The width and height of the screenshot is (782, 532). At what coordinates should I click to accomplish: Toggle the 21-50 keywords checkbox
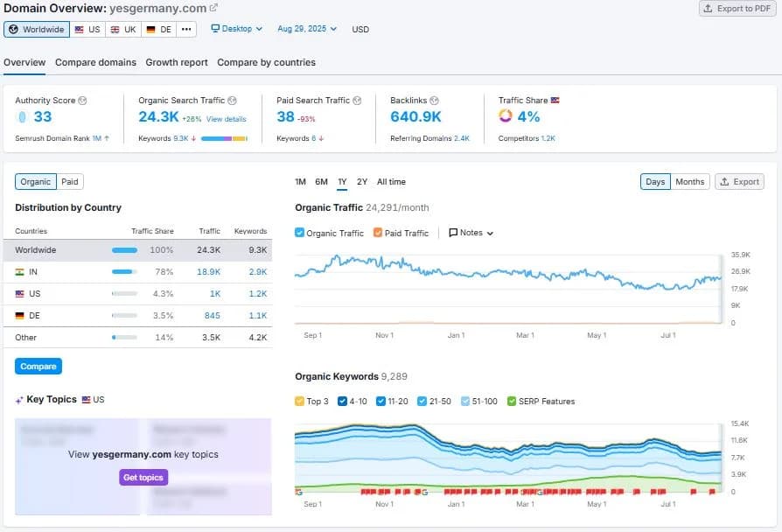click(x=422, y=402)
